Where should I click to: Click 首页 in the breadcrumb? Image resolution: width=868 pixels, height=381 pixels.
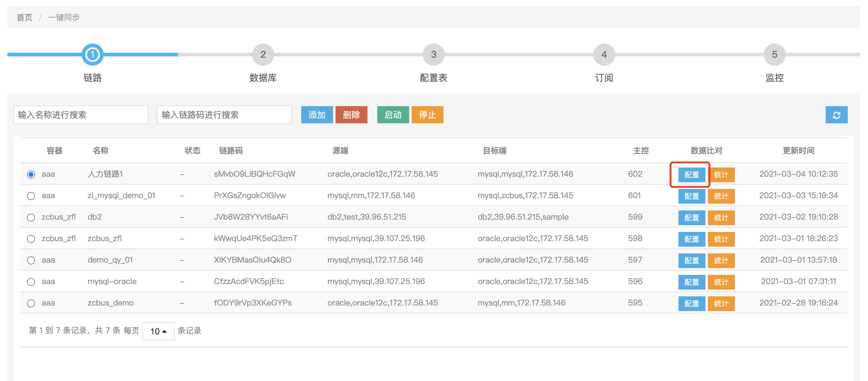[x=24, y=17]
